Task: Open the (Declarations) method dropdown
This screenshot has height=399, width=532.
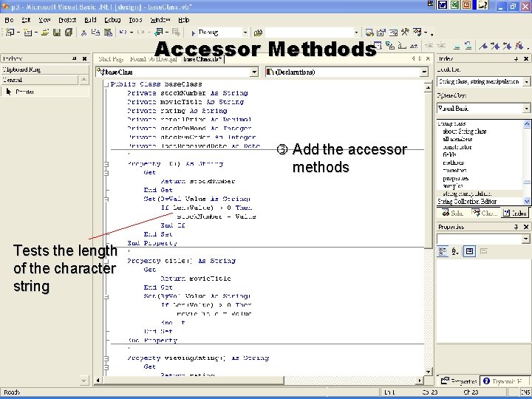Action: coord(424,72)
